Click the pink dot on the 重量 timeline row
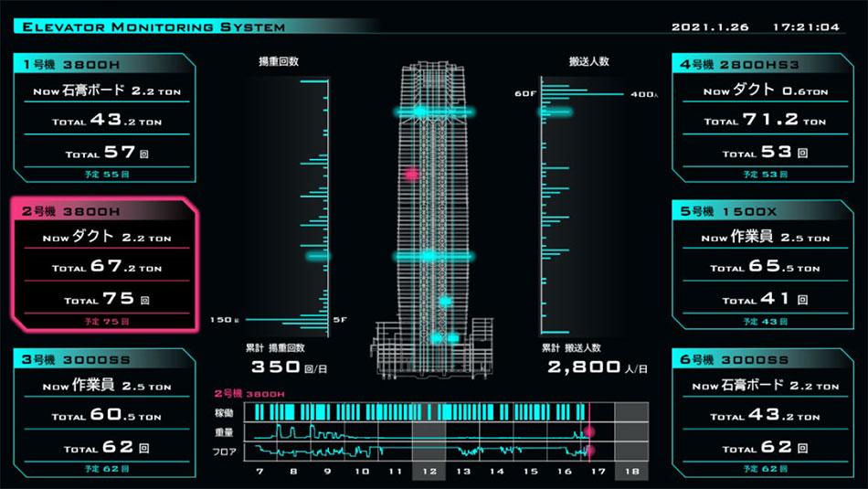Image resolution: width=868 pixels, height=489 pixels. coord(589,431)
